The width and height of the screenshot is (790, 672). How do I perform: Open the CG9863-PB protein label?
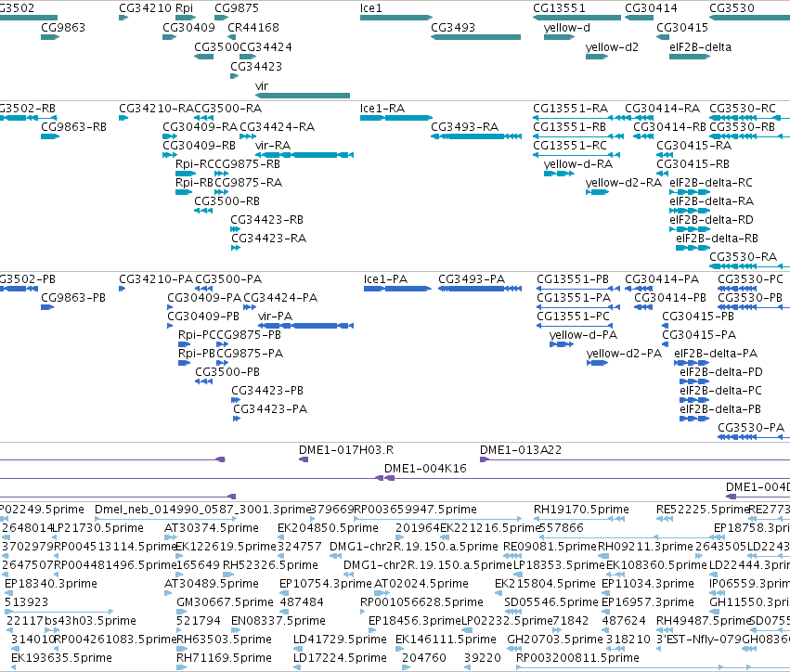tap(73, 298)
